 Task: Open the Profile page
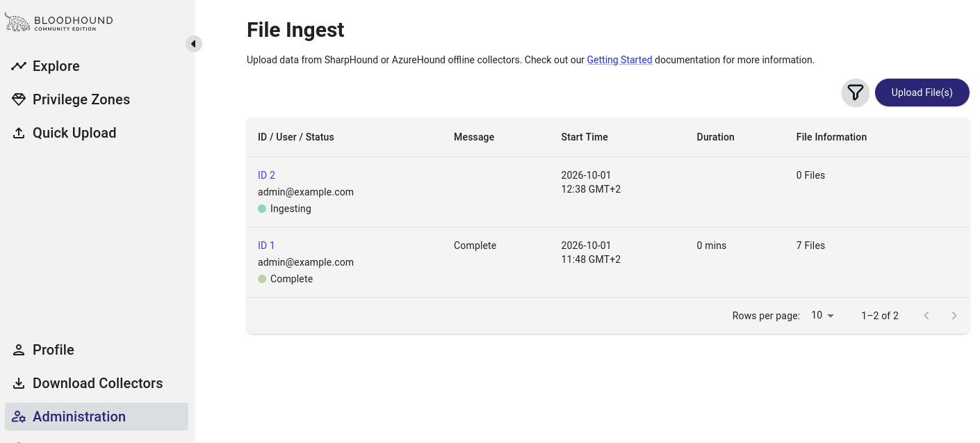[54, 350]
